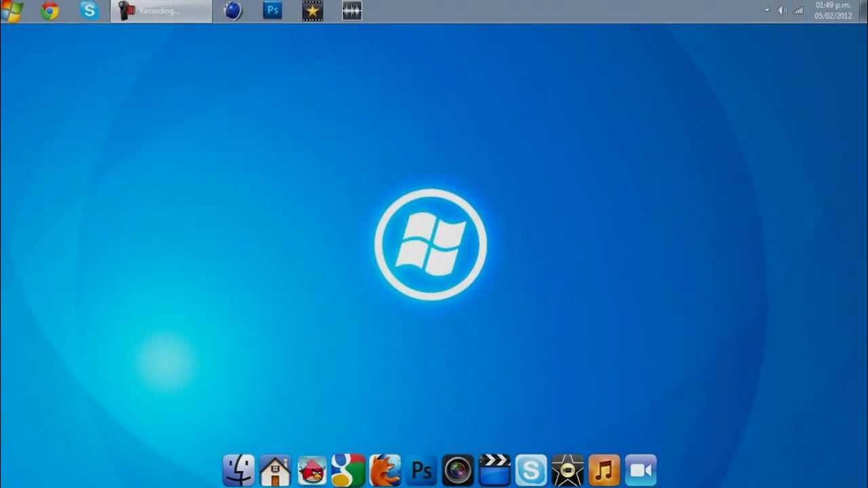This screenshot has width=868, height=488.
Task: Launch Angry Birds from the dock
Action: click(312, 470)
